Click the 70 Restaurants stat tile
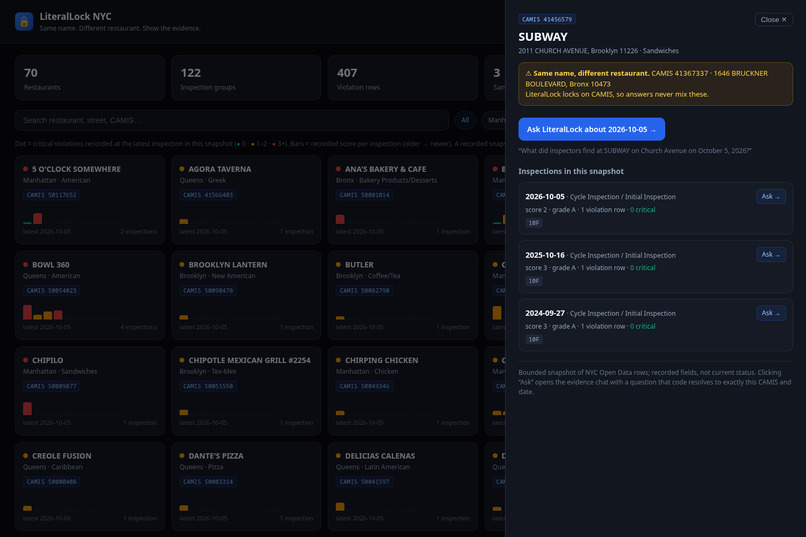Viewport: 806px width, 537px height. (x=90, y=78)
